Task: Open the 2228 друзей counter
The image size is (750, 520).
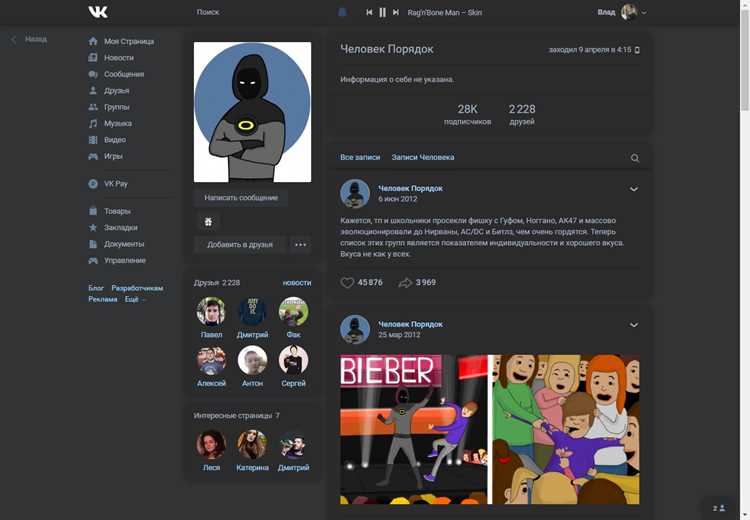Action: coord(522,115)
